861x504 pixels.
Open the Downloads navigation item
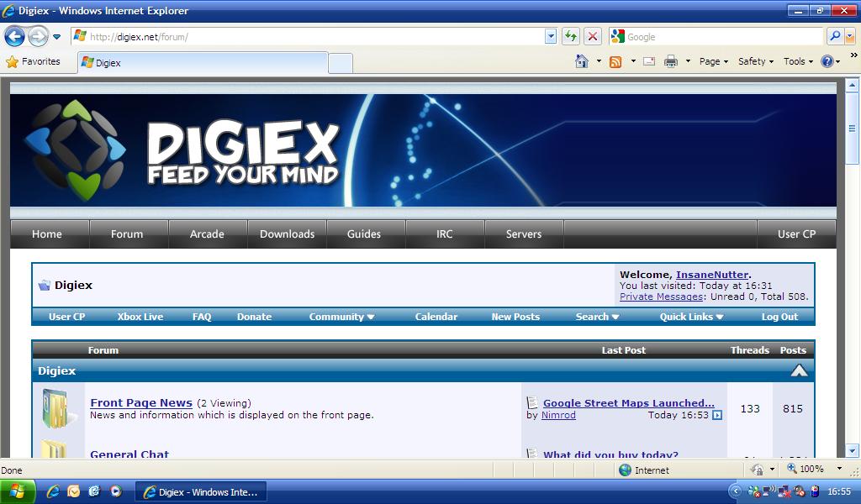pyautogui.click(x=288, y=234)
